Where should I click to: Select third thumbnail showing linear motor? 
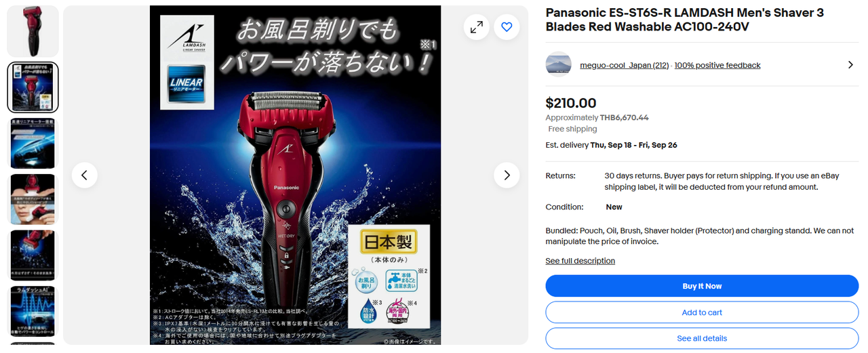[33, 143]
